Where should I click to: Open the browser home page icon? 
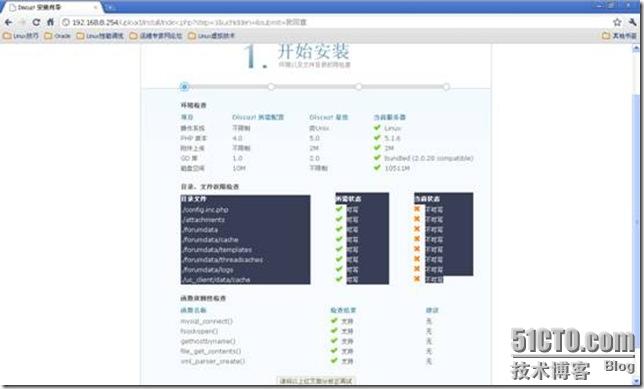50,22
